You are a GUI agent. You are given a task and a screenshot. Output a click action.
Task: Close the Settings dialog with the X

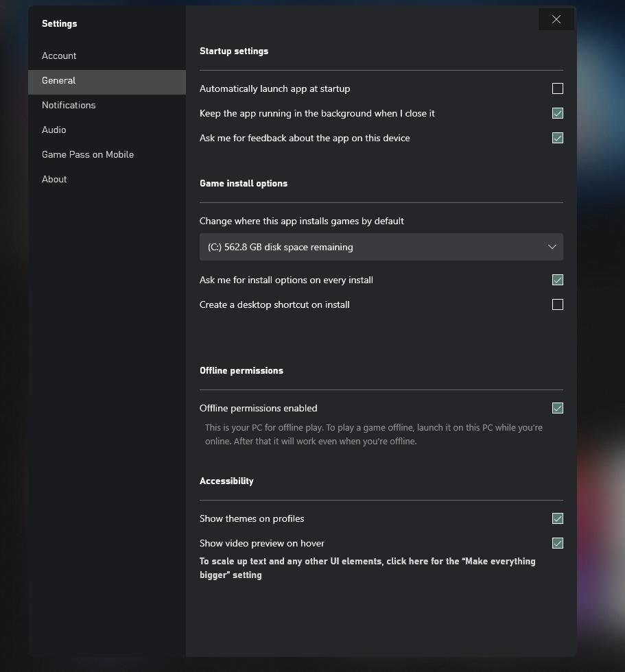(x=556, y=19)
